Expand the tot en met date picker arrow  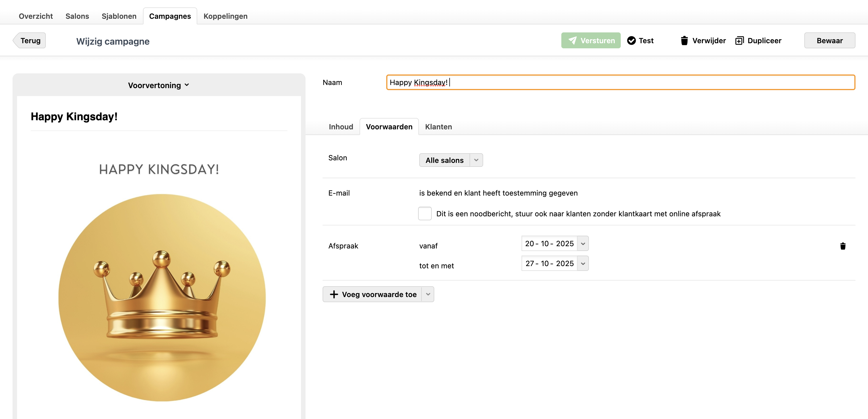point(583,264)
